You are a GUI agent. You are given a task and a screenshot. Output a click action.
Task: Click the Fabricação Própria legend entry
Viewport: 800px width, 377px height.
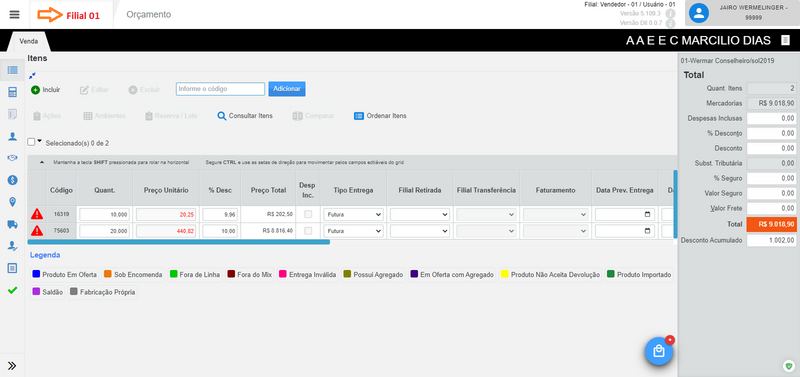(x=103, y=292)
